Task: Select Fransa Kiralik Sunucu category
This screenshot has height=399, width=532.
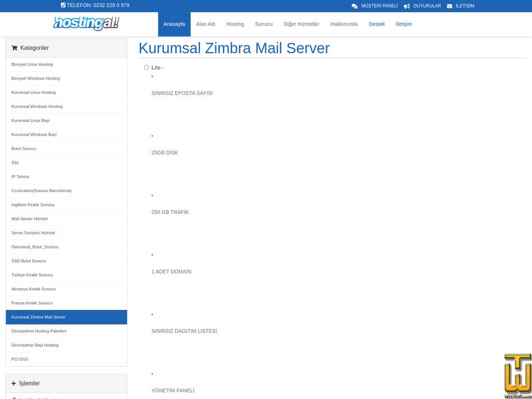Action: click(x=67, y=303)
